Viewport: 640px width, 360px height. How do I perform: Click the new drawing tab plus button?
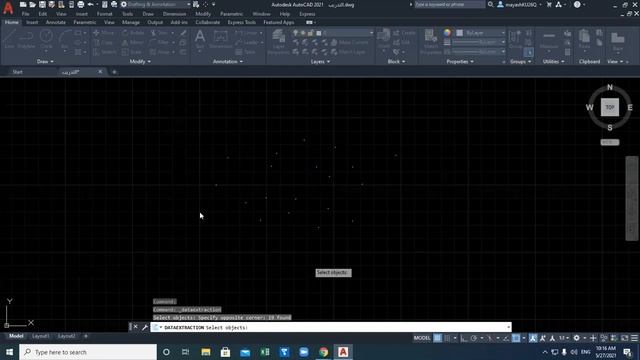(114, 72)
